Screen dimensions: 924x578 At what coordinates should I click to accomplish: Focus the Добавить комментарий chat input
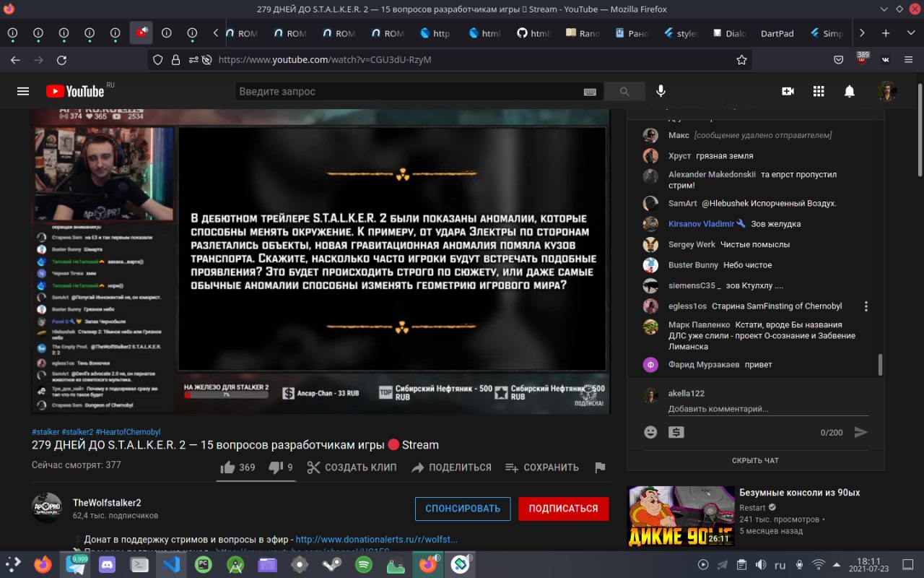pyautogui.click(x=768, y=409)
